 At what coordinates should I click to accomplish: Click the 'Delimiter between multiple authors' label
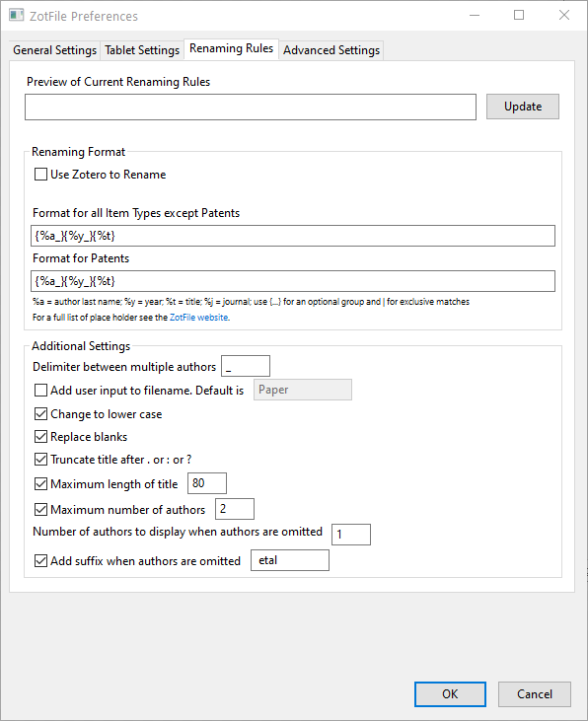[124, 367]
